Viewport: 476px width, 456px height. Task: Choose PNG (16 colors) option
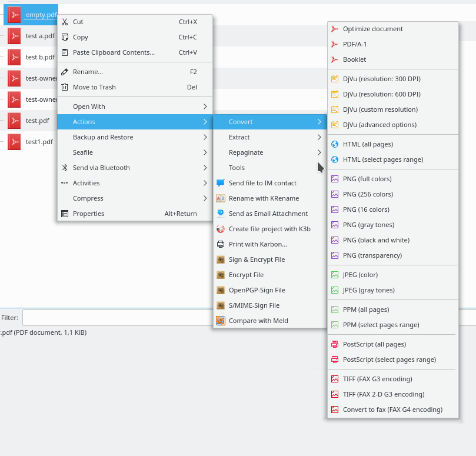click(393, 209)
